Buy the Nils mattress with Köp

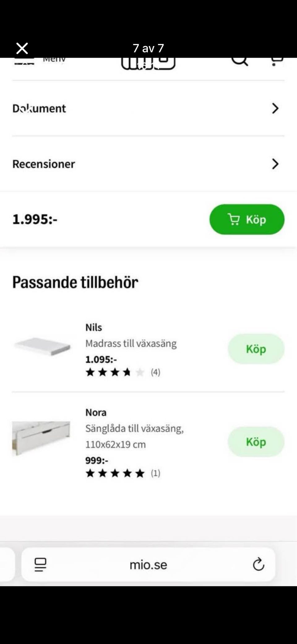coord(256,349)
